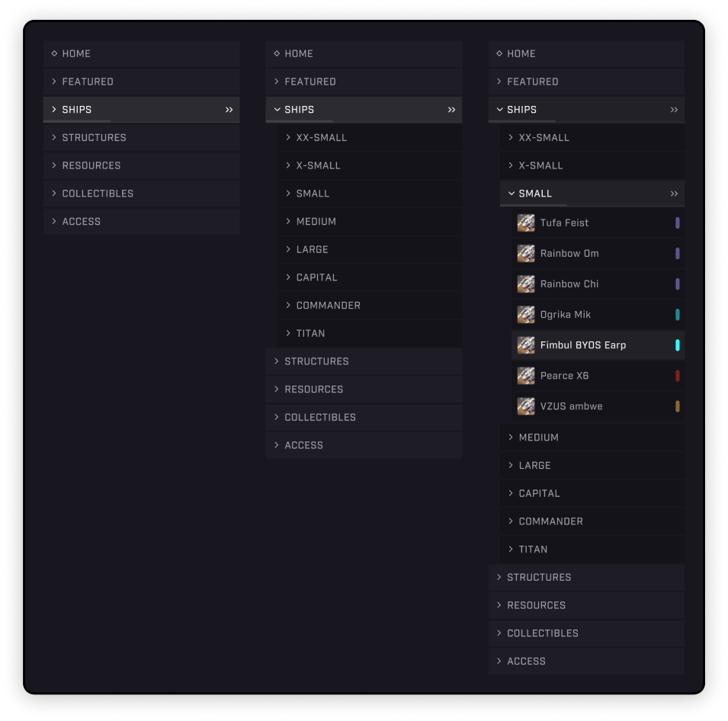Select the Fimbul BYOS Earp ship entry
The height and width of the screenshot is (721, 728).
(x=583, y=345)
